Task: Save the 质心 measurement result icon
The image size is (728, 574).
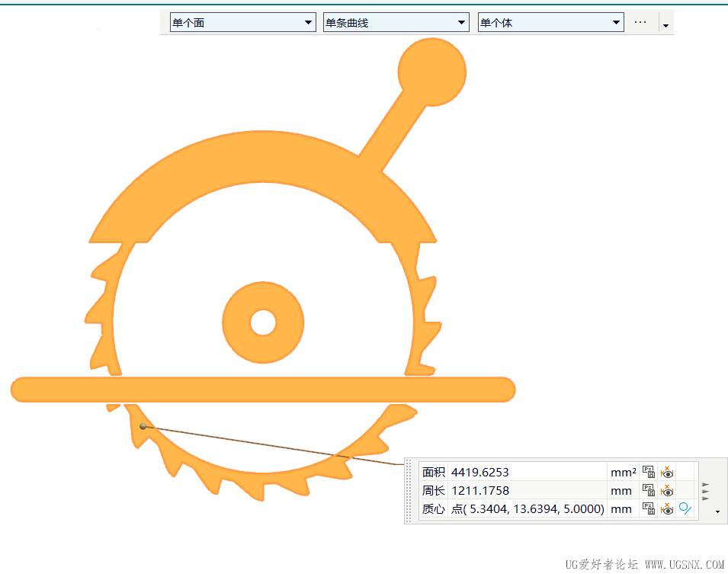Action: [649, 508]
